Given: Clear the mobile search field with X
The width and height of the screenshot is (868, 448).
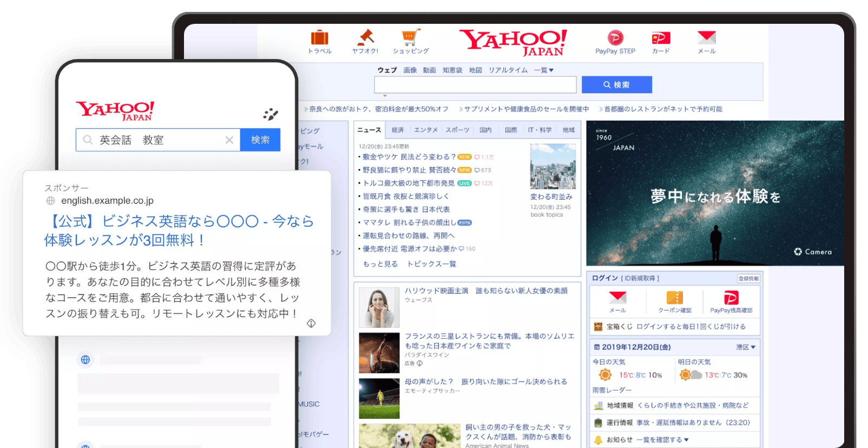Looking at the screenshot, I should pyautogui.click(x=229, y=140).
